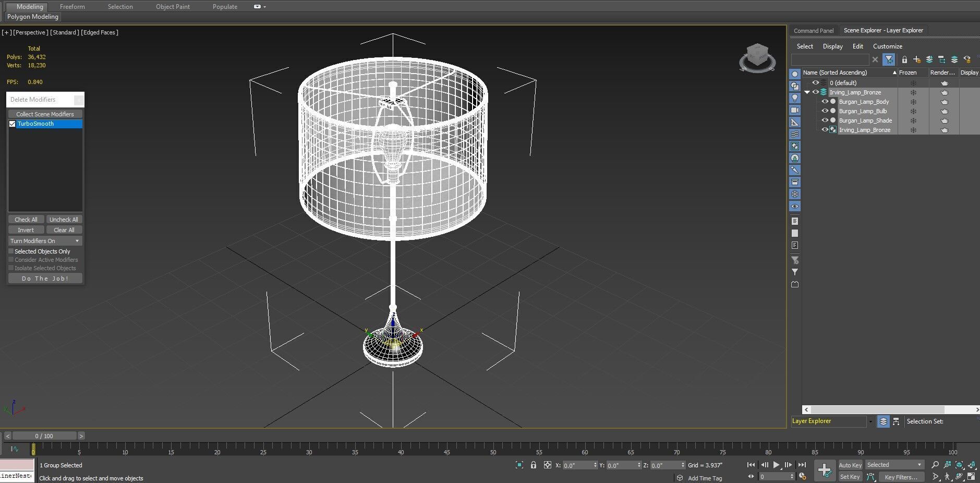Open the Display menu in Scene Explorer
The image size is (980, 483).
[x=832, y=46]
